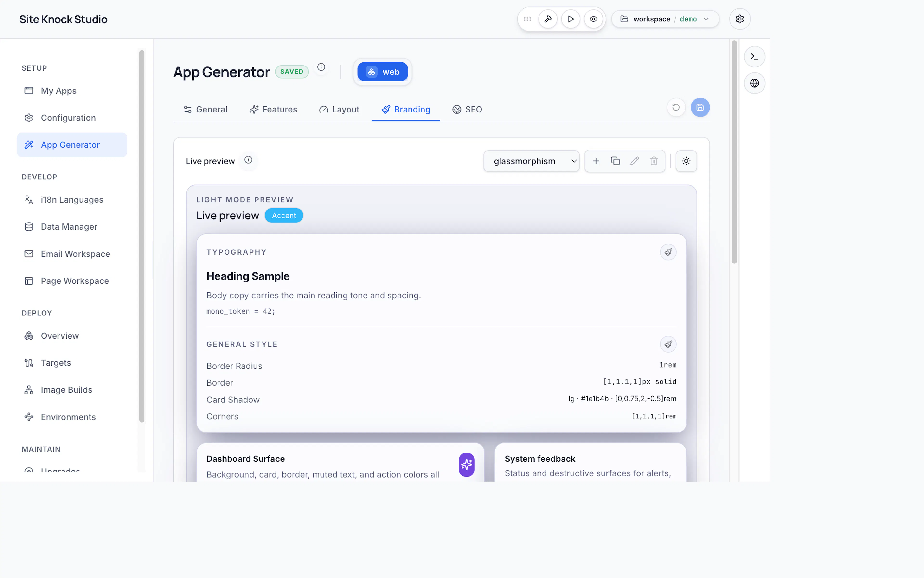Open i18n Languages page
The image size is (924, 578).
pyautogui.click(x=72, y=200)
